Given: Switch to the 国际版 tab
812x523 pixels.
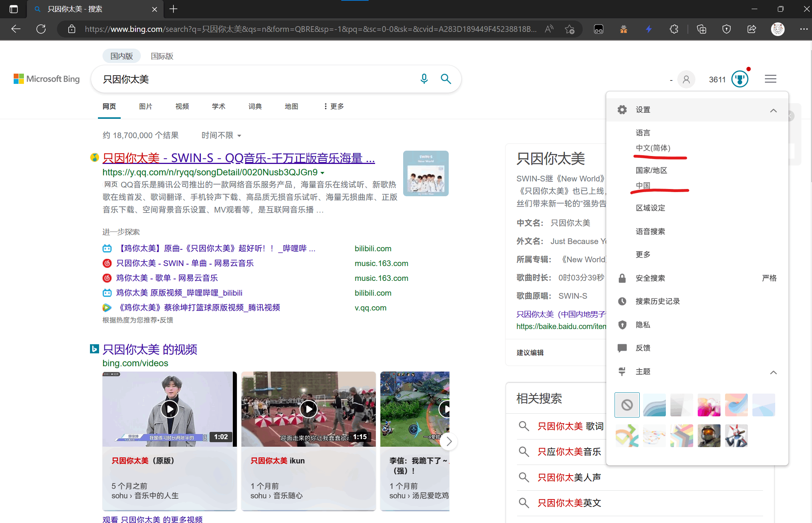Looking at the screenshot, I should pyautogui.click(x=161, y=56).
